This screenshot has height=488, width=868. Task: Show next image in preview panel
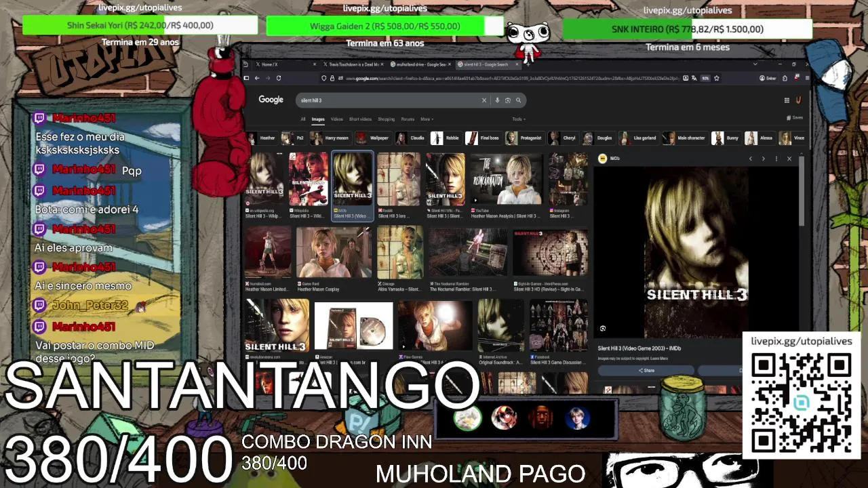point(763,159)
